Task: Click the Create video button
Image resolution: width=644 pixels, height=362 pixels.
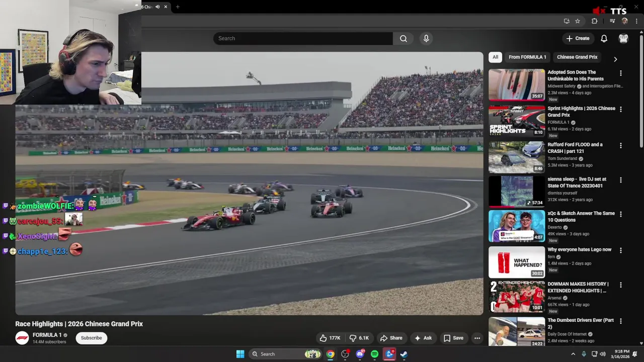Action: point(577,38)
